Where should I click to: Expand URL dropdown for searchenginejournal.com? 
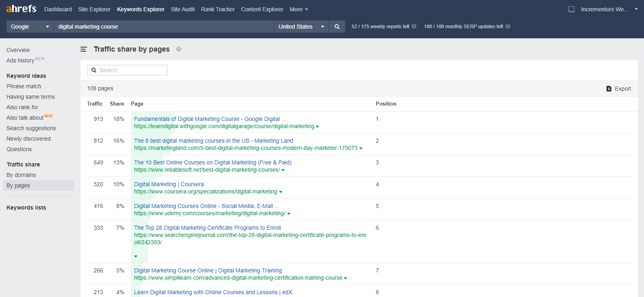tap(136, 256)
